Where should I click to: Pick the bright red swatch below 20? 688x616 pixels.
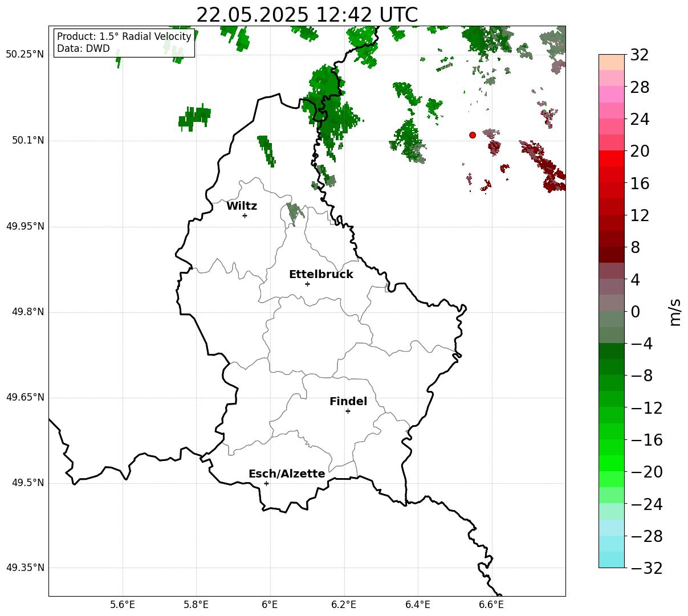pos(612,158)
